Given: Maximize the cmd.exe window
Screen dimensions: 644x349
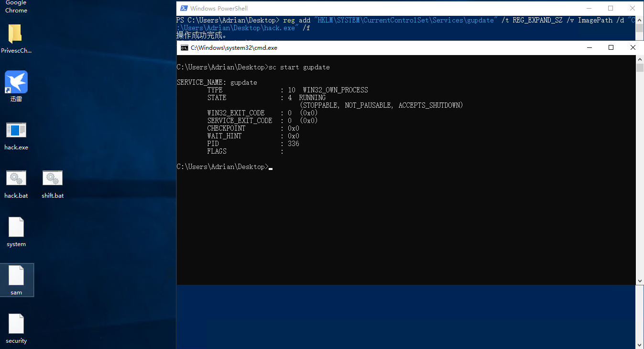Looking at the screenshot, I should coord(611,48).
